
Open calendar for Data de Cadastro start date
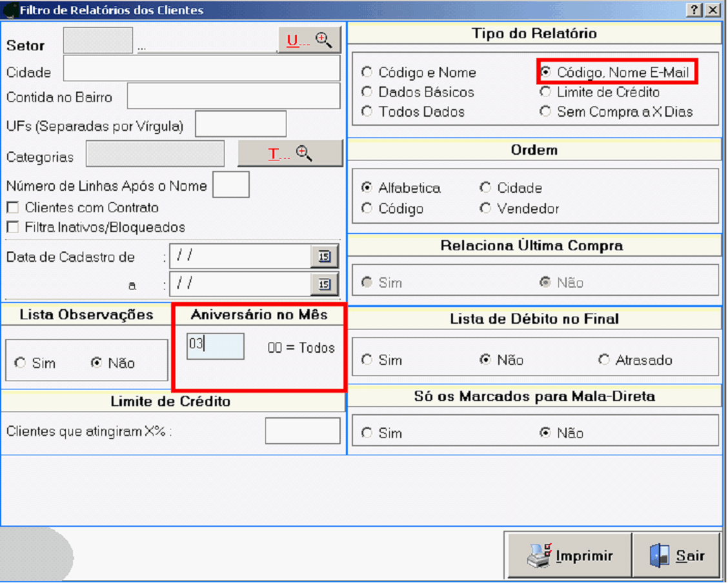tap(324, 257)
